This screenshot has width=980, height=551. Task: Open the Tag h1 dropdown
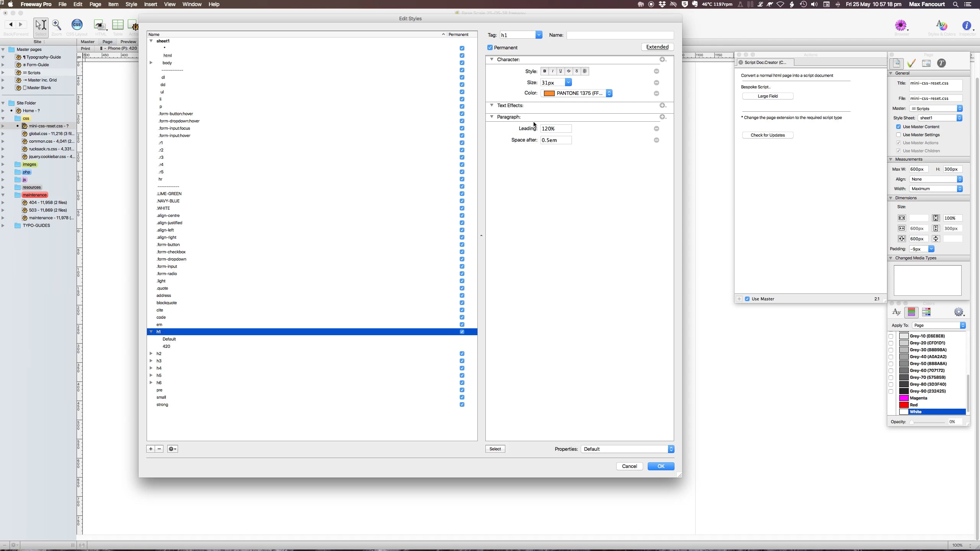click(539, 35)
